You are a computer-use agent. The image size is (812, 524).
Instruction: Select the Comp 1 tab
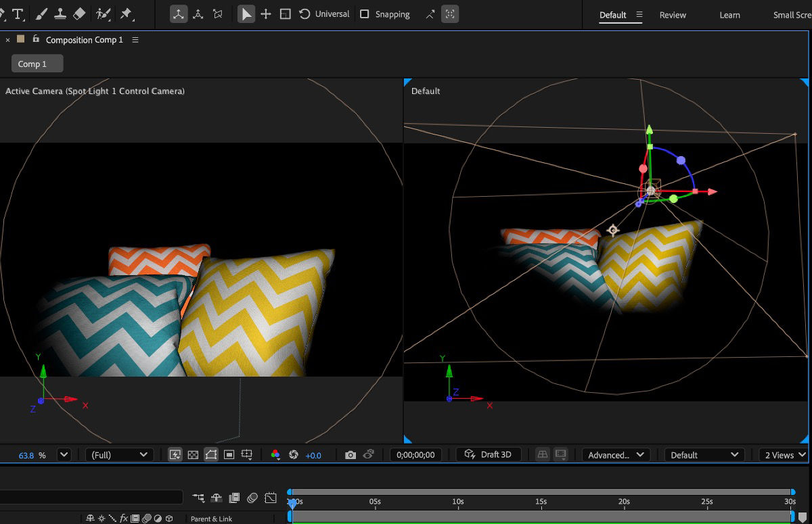[37, 63]
